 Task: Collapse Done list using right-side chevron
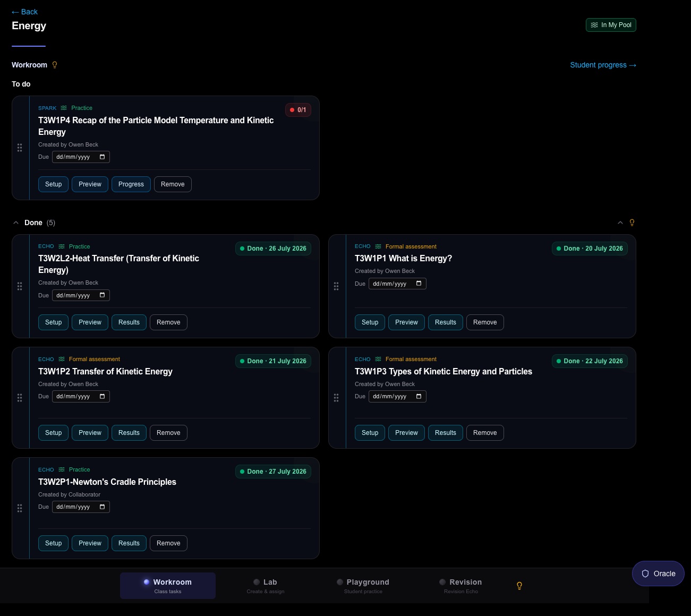(x=620, y=223)
